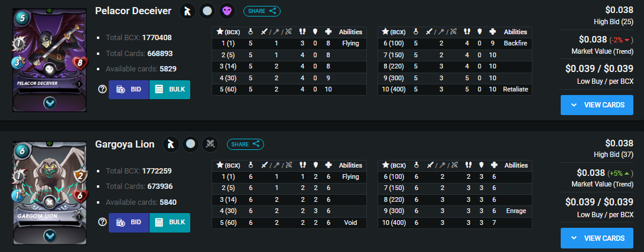The width and height of the screenshot is (644, 252).
Task: Open bulk buy for Gargoya Lion
Action: pyautogui.click(x=170, y=222)
